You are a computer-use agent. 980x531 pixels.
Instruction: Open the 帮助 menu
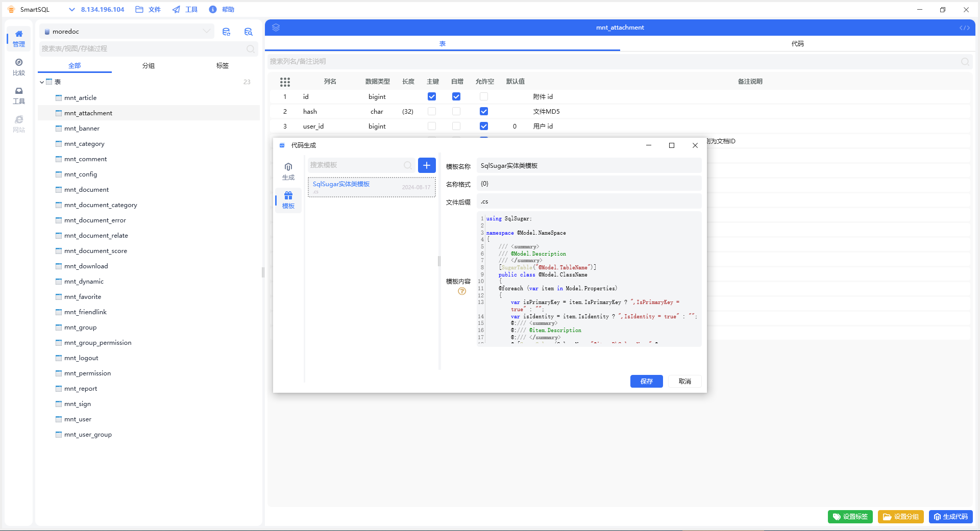[x=222, y=10]
